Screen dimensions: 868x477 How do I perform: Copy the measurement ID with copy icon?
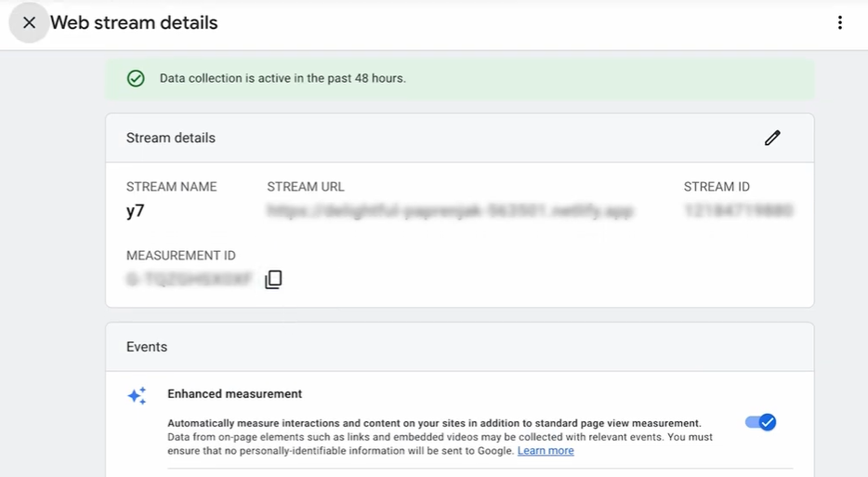273,279
